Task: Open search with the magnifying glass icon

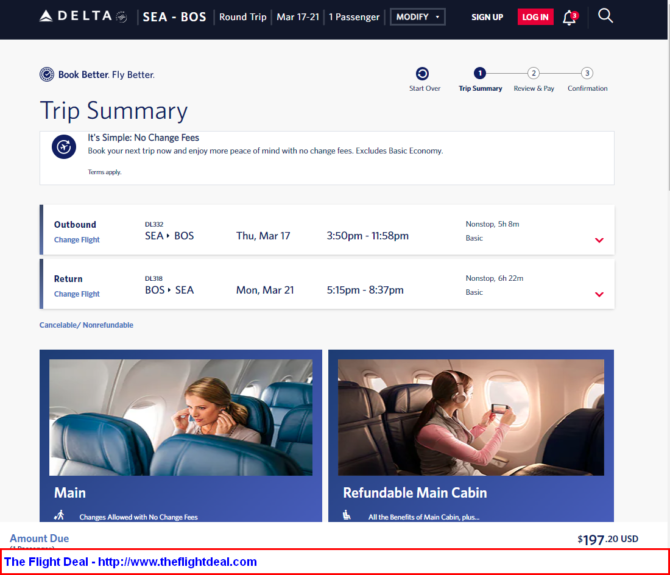Action: [605, 16]
